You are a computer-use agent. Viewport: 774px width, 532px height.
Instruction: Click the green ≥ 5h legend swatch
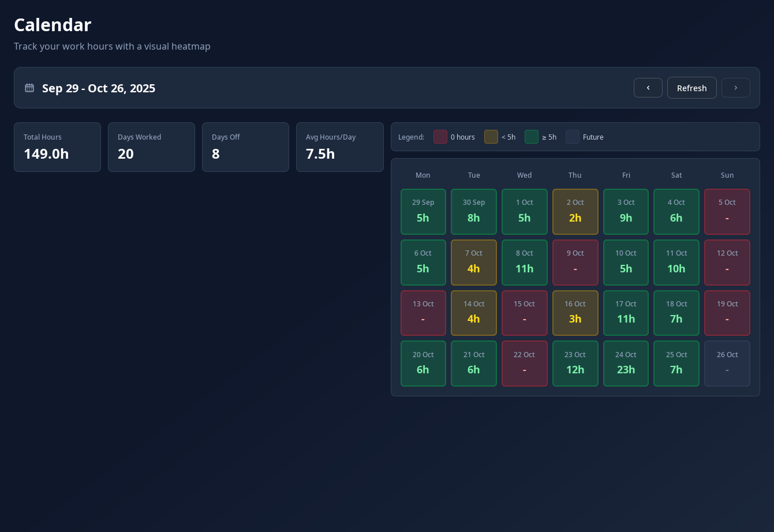[531, 137]
